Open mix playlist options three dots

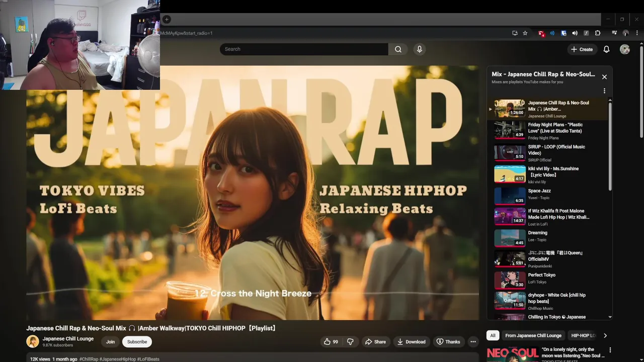(x=604, y=91)
